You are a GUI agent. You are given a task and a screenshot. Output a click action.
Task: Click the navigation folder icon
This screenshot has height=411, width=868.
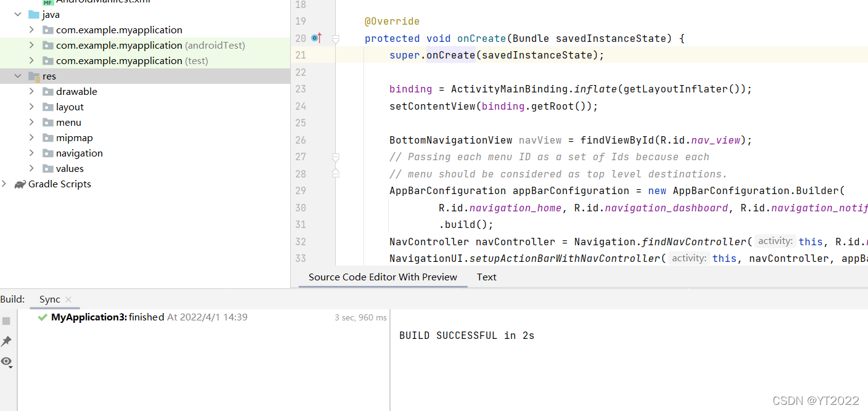[47, 153]
